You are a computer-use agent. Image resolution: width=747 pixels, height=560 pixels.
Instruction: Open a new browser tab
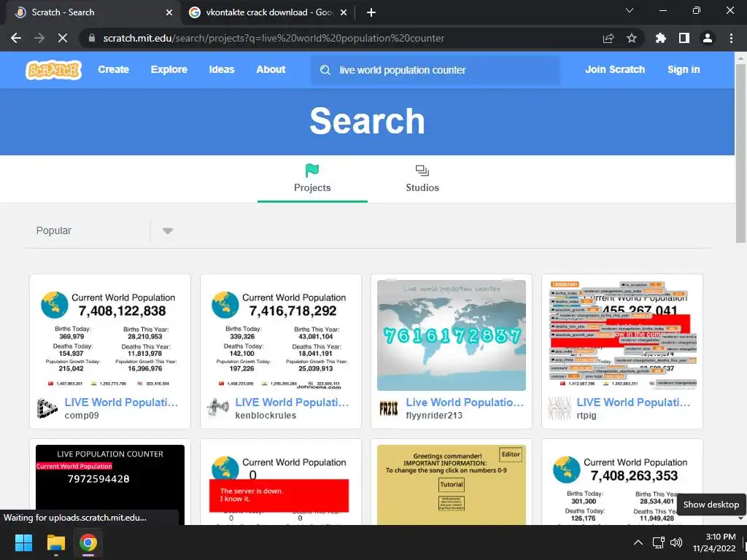tap(371, 12)
